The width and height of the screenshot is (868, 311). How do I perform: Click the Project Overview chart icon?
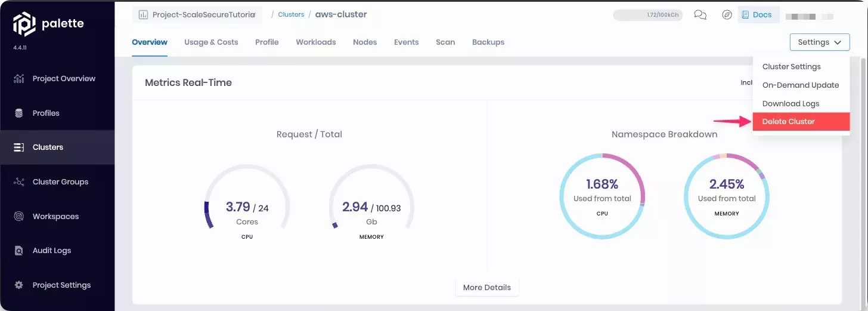19,79
